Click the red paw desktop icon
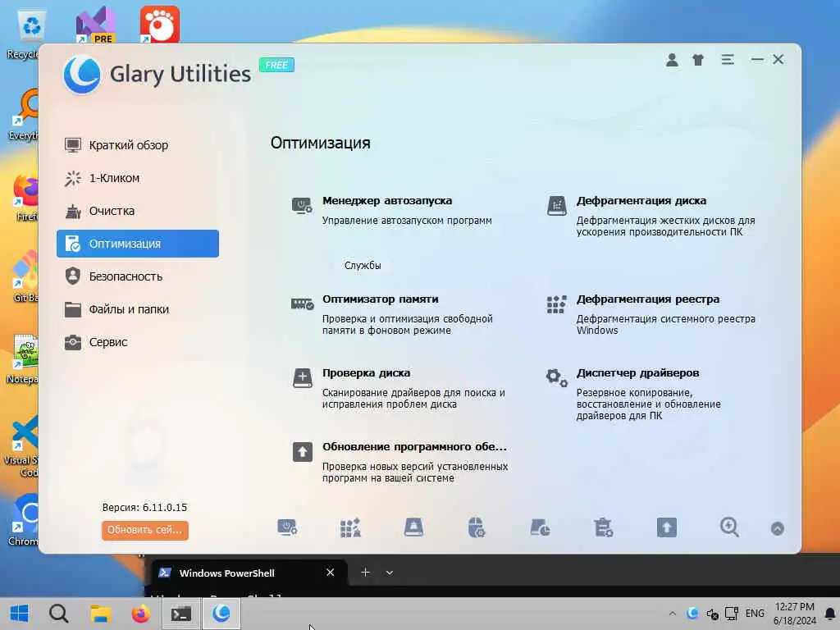 coord(160,24)
